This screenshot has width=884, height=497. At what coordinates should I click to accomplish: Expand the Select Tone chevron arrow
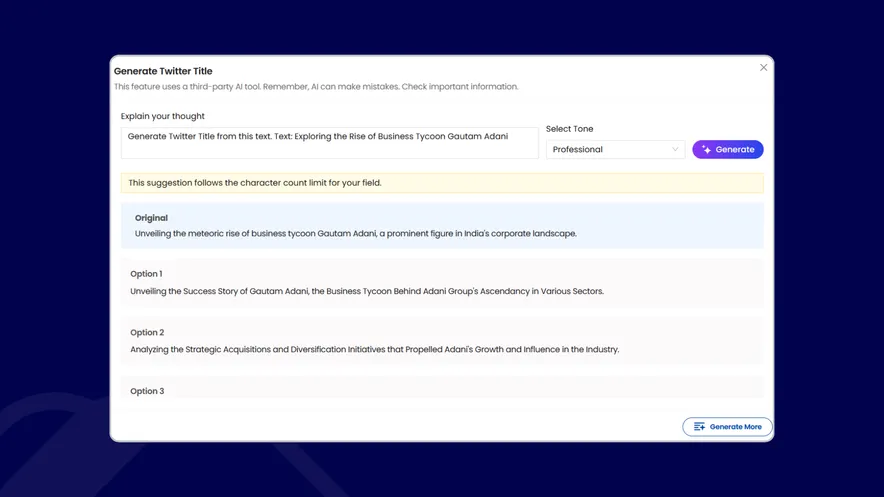click(x=675, y=150)
